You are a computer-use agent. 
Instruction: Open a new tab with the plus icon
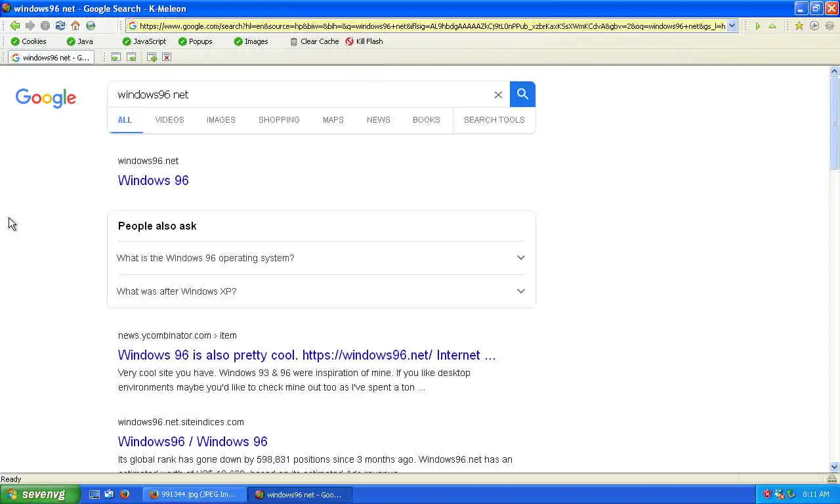pos(152,58)
